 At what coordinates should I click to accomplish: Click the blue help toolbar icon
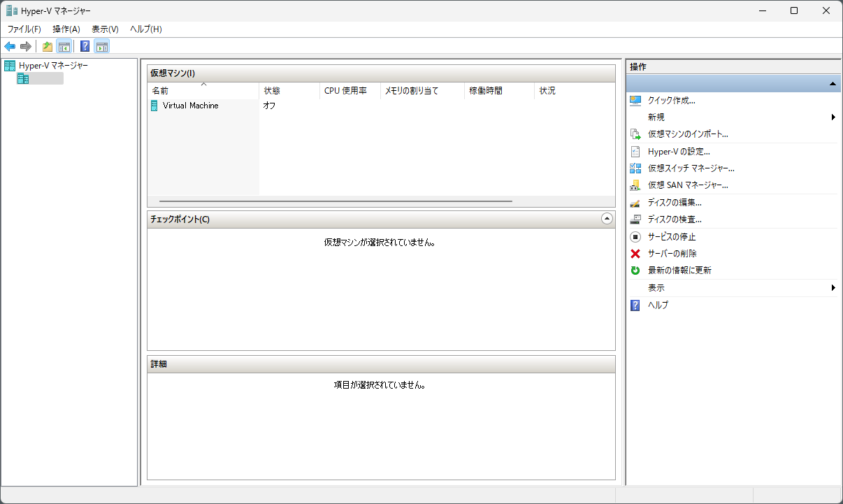(85, 47)
